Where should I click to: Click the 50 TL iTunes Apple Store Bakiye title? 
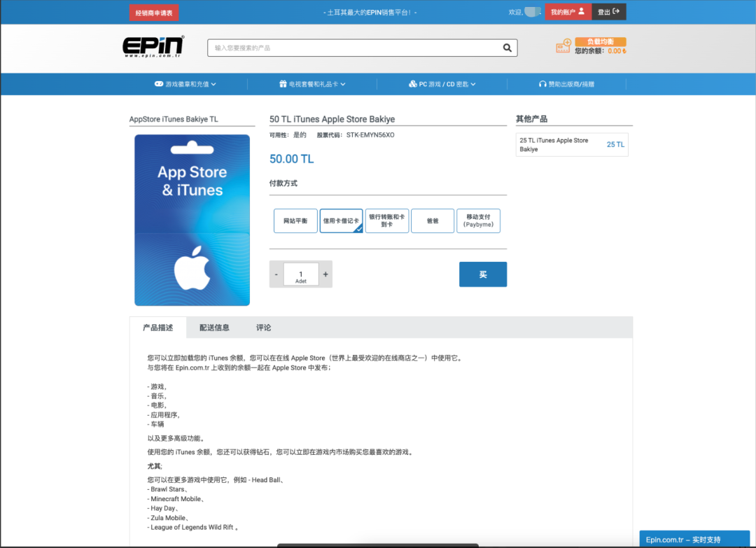pos(332,119)
